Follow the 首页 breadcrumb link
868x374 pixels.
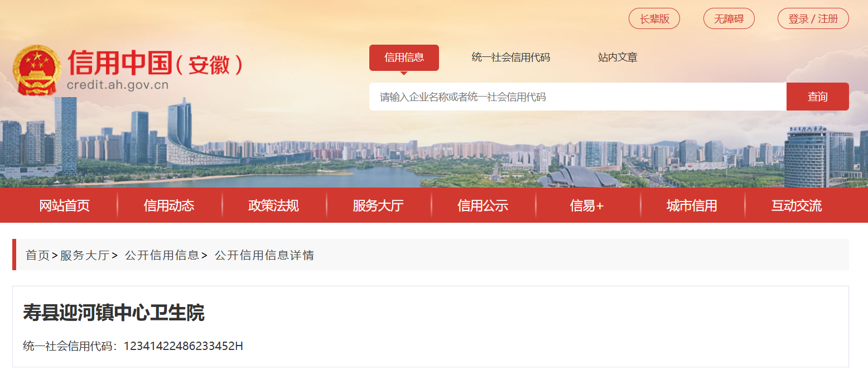[x=38, y=255]
